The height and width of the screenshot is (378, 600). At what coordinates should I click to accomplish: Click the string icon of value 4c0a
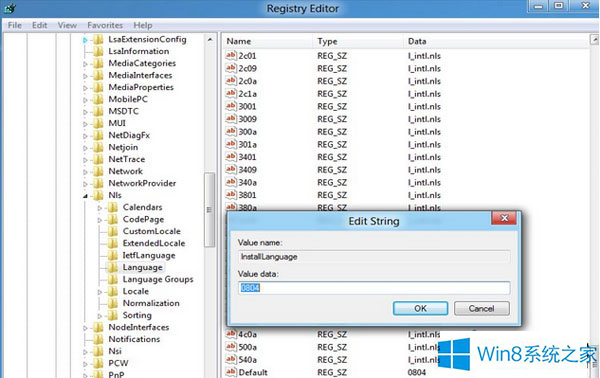pos(231,334)
